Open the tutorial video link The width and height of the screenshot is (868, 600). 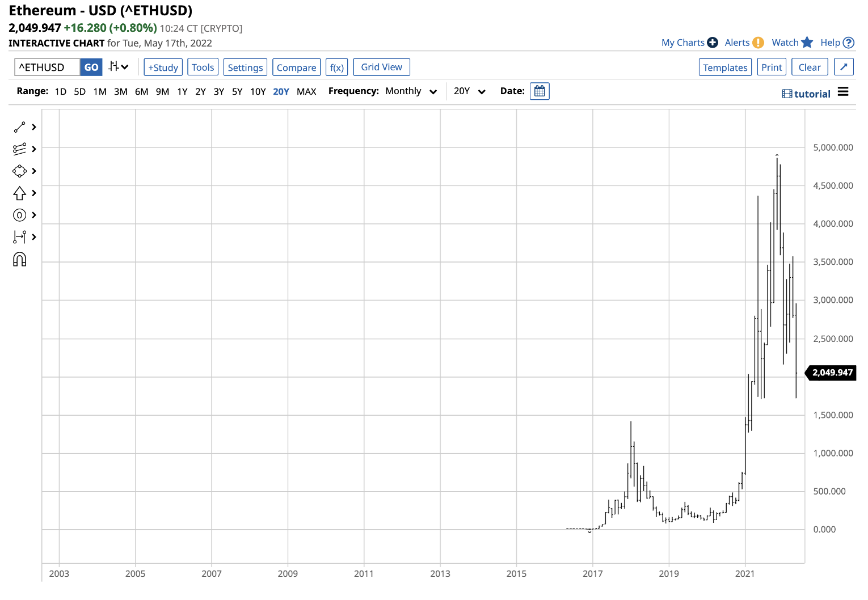pyautogui.click(x=806, y=94)
